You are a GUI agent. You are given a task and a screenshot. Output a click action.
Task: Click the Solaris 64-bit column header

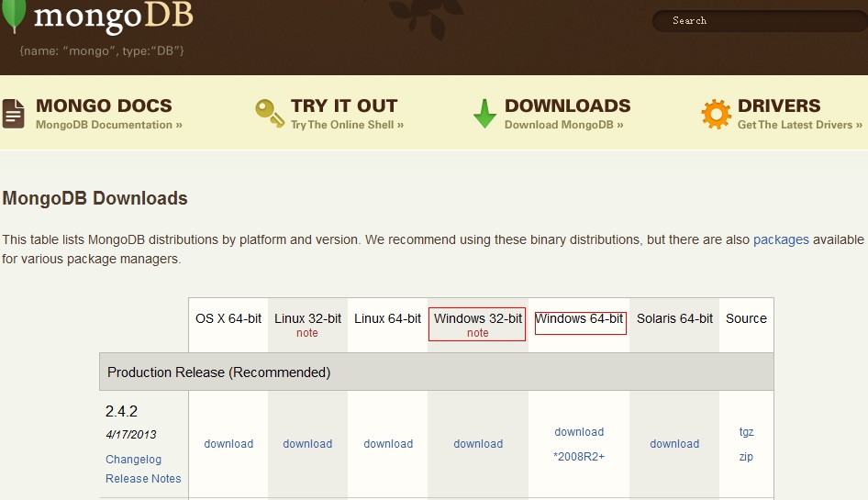point(674,318)
